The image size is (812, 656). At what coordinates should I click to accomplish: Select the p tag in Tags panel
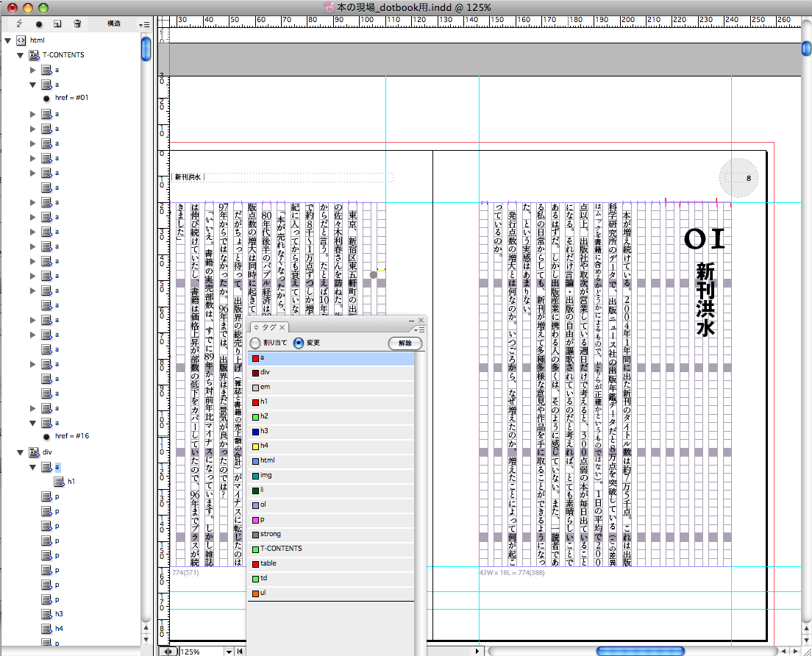point(331,519)
